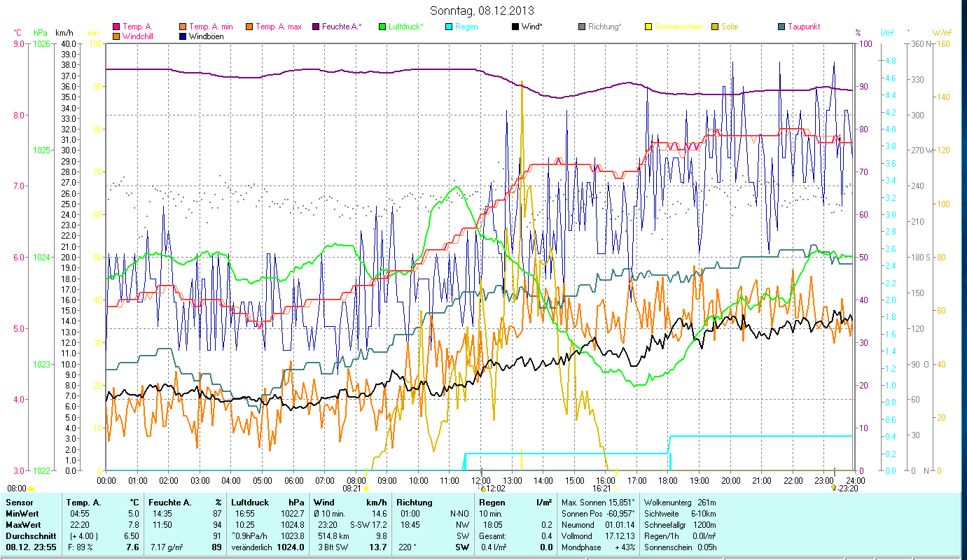Click the yellow Sonnenschein legend square
The height and width of the screenshot is (560, 967).
(648, 27)
